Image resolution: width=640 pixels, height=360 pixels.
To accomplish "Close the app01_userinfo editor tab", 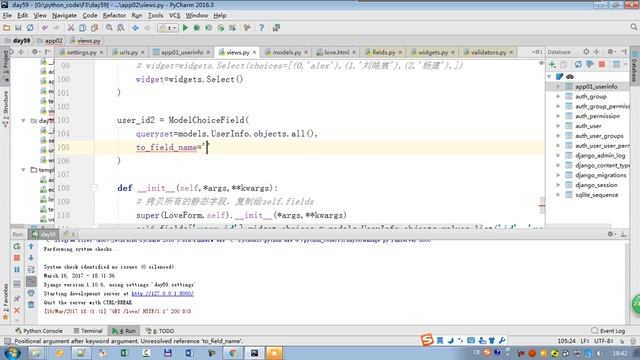I will coord(208,52).
